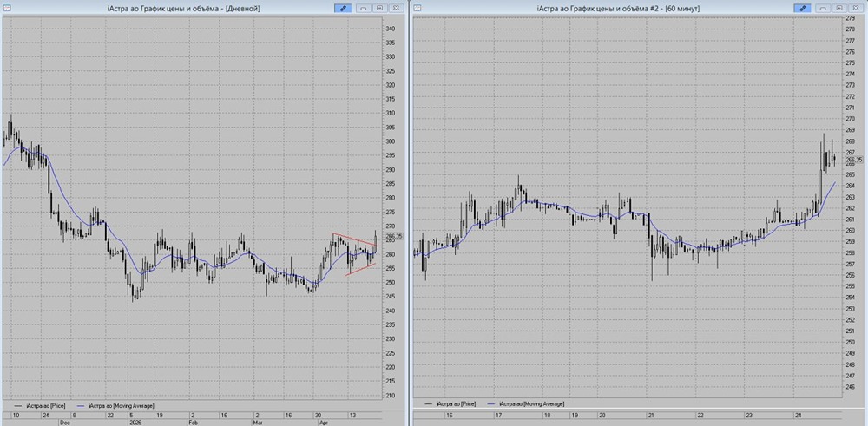Click the 210 price level on the daily chart axis
This screenshot has height=426, width=868.
point(391,396)
